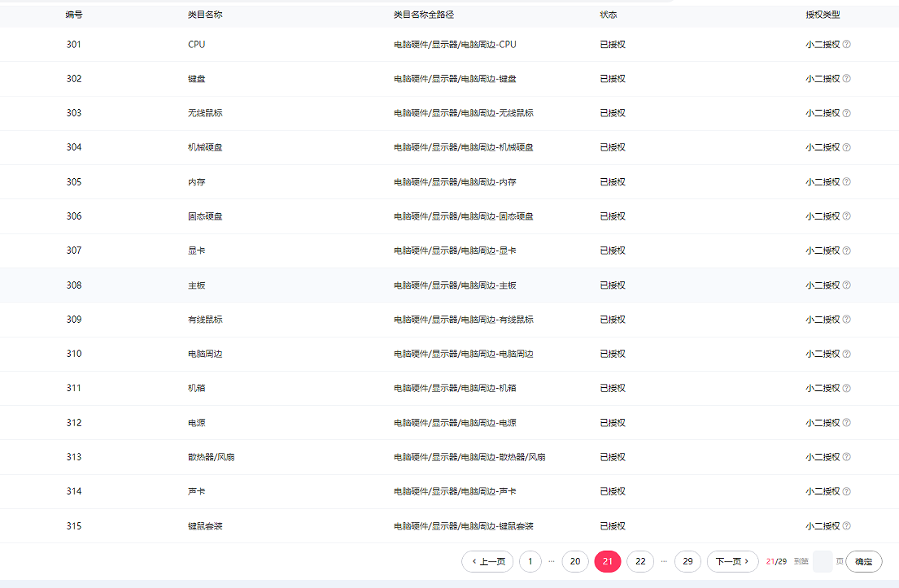Jump to page 1
Image resolution: width=899 pixels, height=588 pixels.
(x=530, y=561)
